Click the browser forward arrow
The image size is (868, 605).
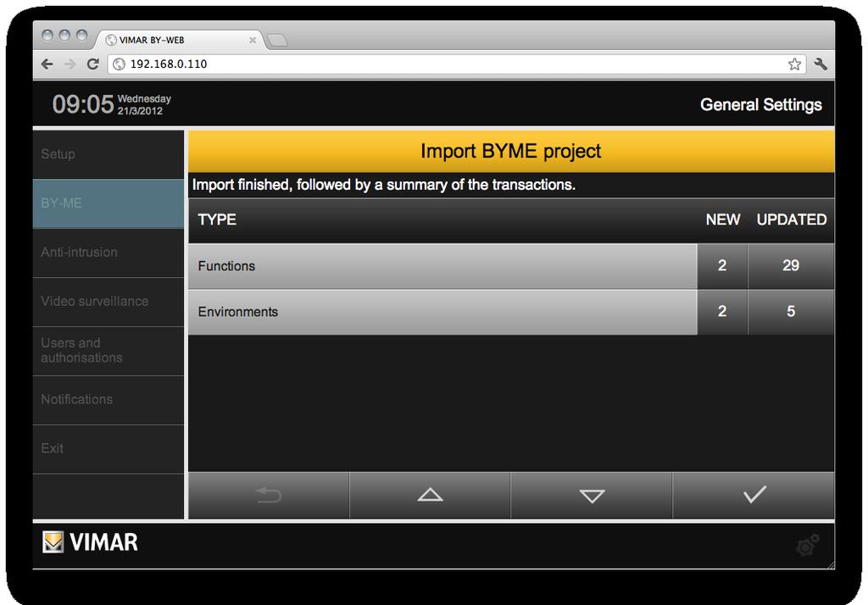70,64
